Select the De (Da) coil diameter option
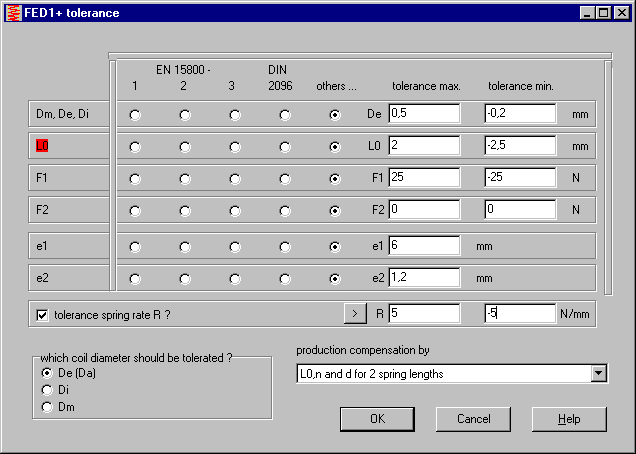Viewport: 636px width, 454px height. pos(46,373)
